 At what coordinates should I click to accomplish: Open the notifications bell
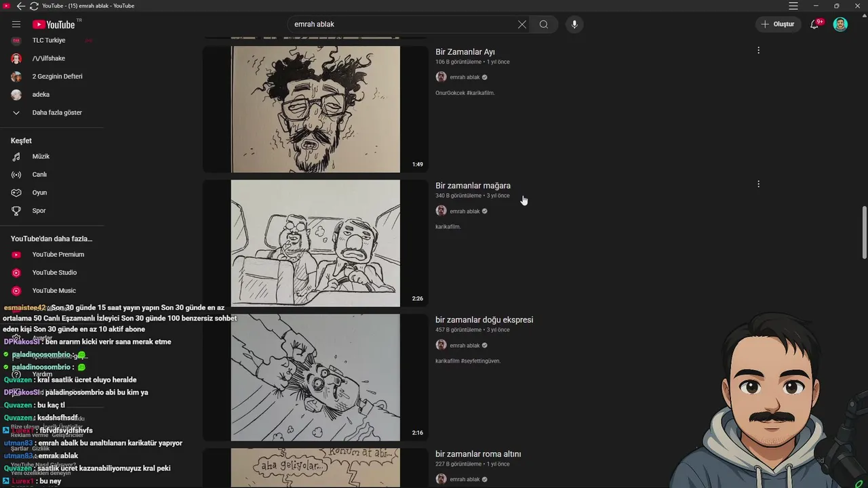pyautogui.click(x=815, y=24)
